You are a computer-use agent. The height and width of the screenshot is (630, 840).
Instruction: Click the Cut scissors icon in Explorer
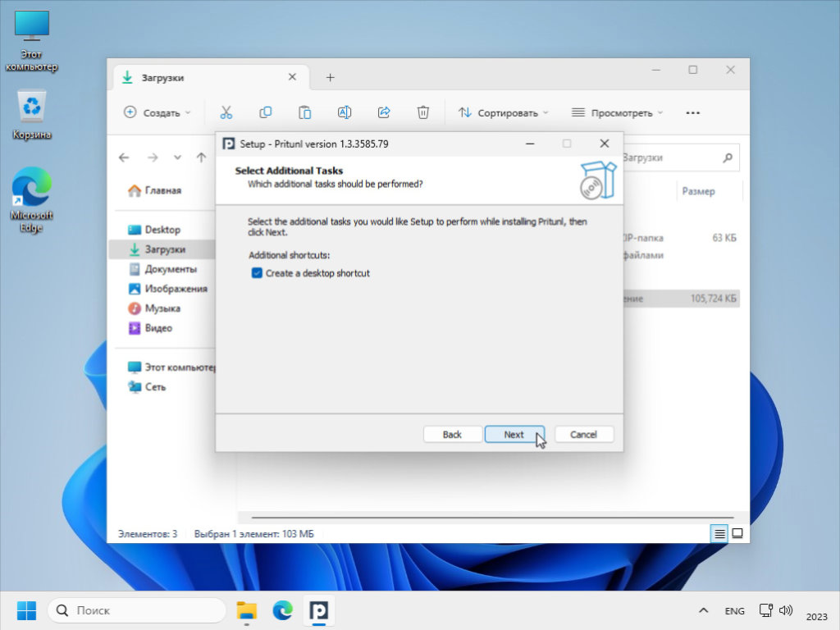point(226,112)
